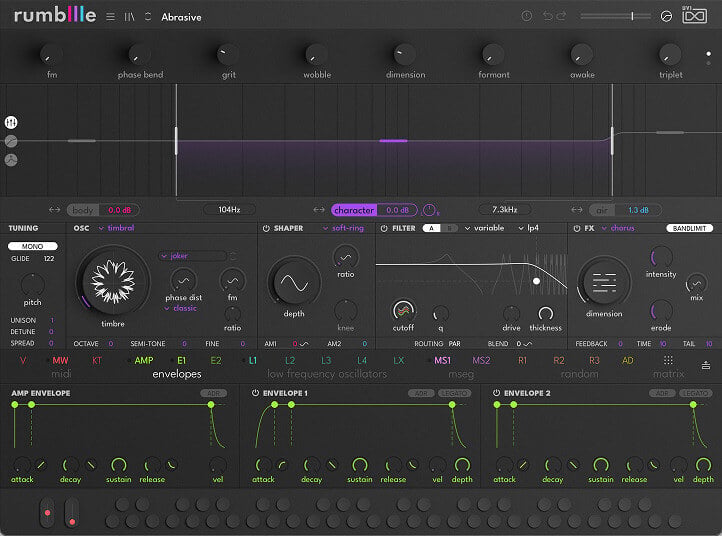Select the body band button
Viewport: 722px width, 536px height.
[x=83, y=210]
